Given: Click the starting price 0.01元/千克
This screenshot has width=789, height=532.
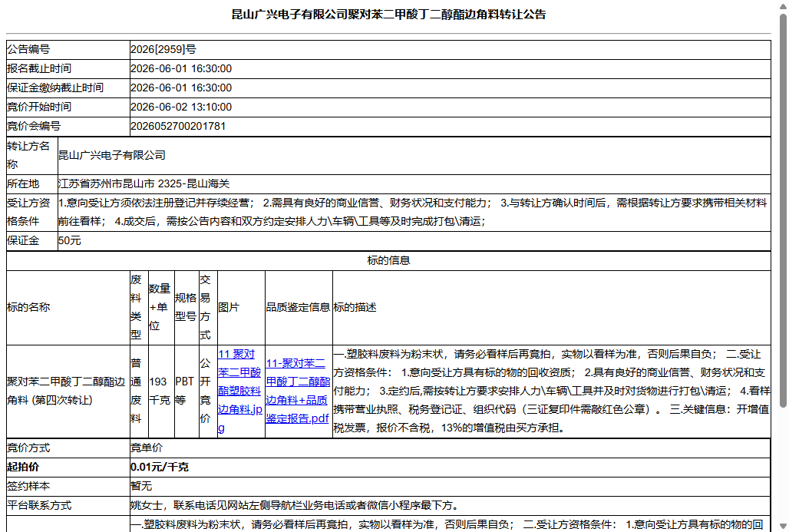Looking at the screenshot, I should pyautogui.click(x=160, y=467).
